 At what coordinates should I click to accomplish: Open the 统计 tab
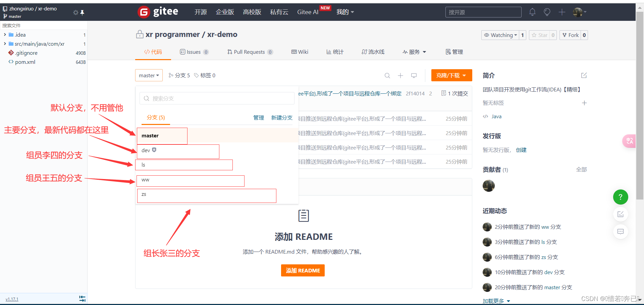[335, 52]
